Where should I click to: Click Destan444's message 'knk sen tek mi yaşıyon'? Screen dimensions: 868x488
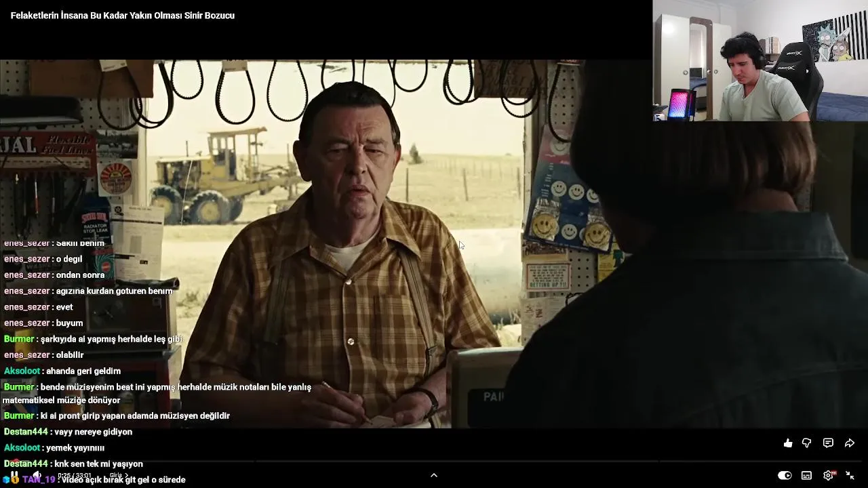[98, 464]
